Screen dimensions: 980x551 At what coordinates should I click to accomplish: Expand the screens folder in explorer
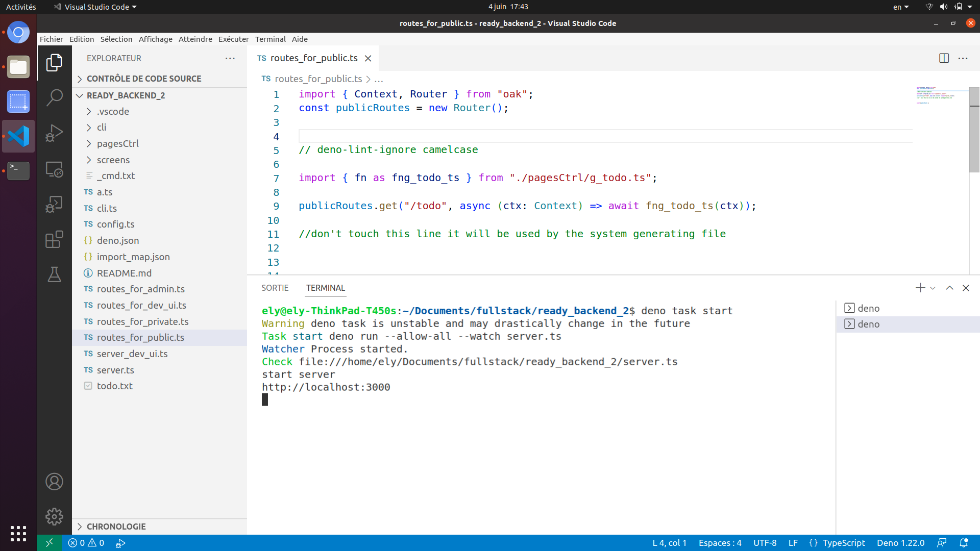pyautogui.click(x=113, y=160)
